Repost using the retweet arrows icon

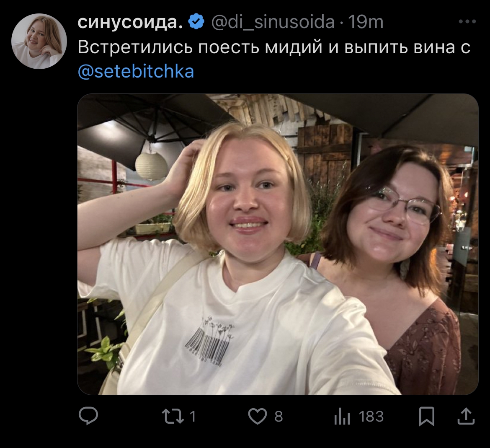tap(173, 417)
